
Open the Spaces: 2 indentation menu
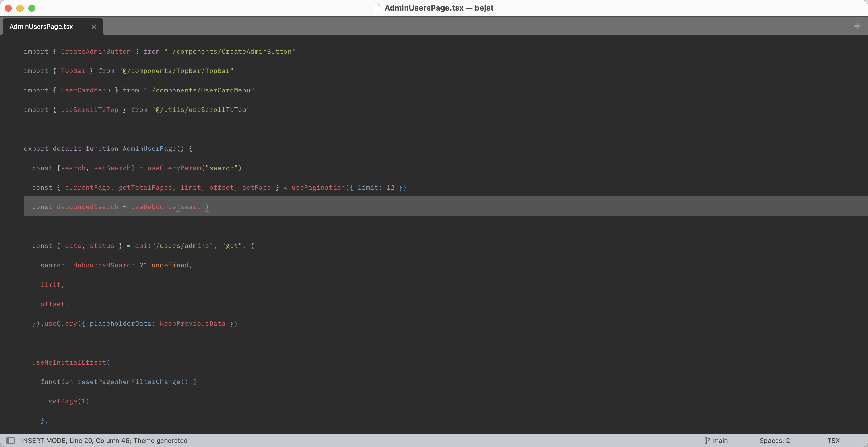[774, 440]
